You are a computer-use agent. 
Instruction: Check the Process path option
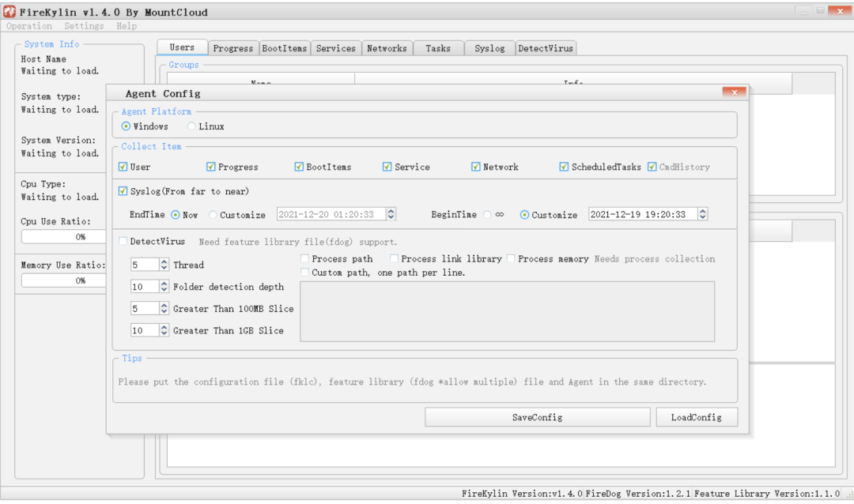pyautogui.click(x=304, y=258)
